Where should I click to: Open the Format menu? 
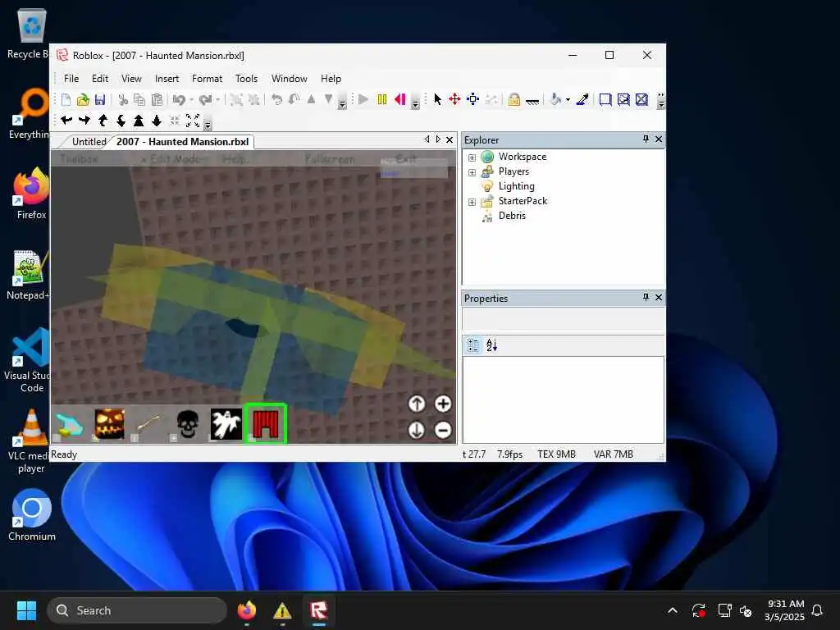[207, 78]
